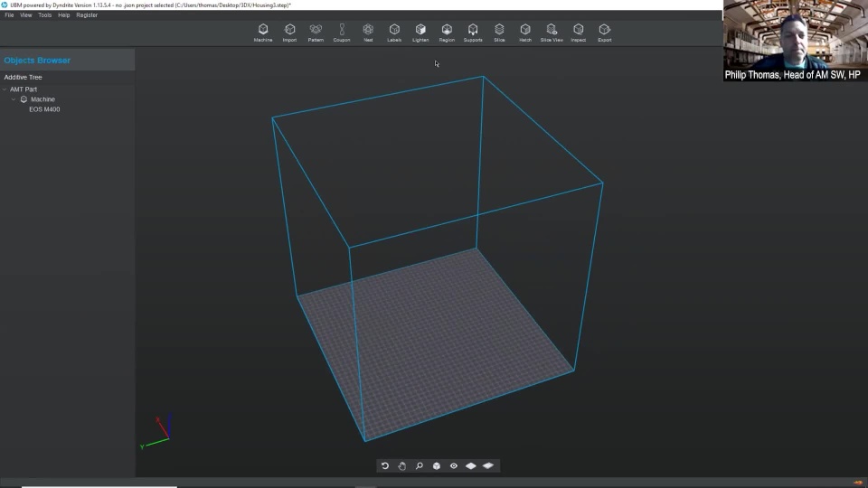Click the build plate grid in viewport
Image resolution: width=868 pixels, height=488 pixels.
pos(435,343)
